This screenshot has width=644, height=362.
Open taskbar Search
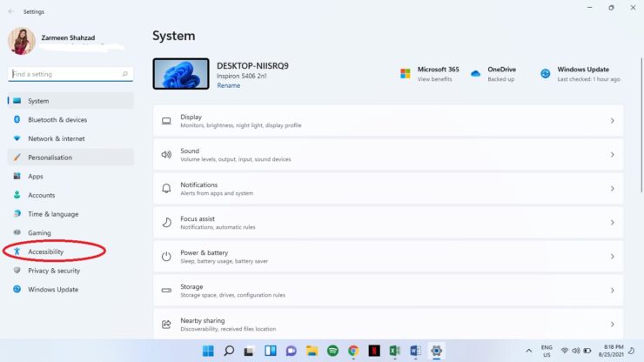coord(229,351)
